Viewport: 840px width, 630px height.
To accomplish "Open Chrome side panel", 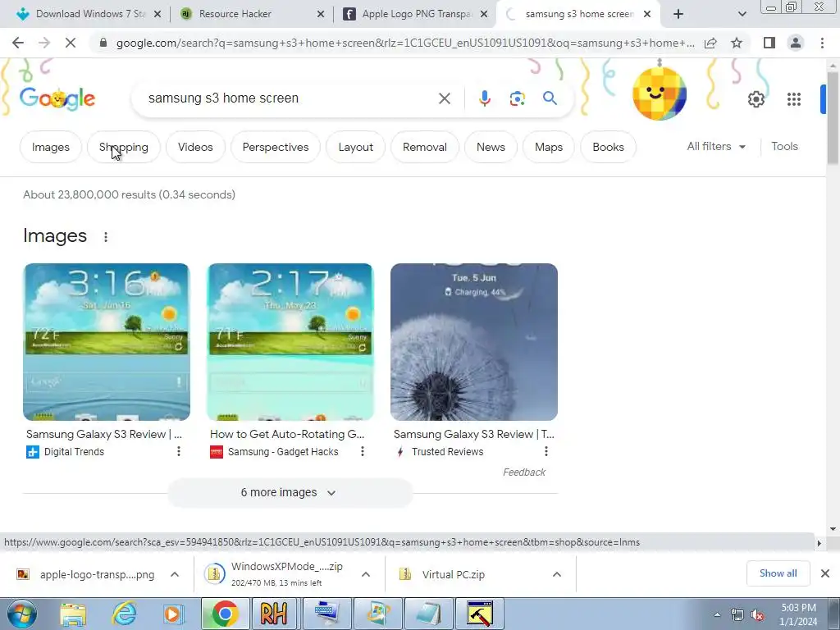I will (x=769, y=43).
